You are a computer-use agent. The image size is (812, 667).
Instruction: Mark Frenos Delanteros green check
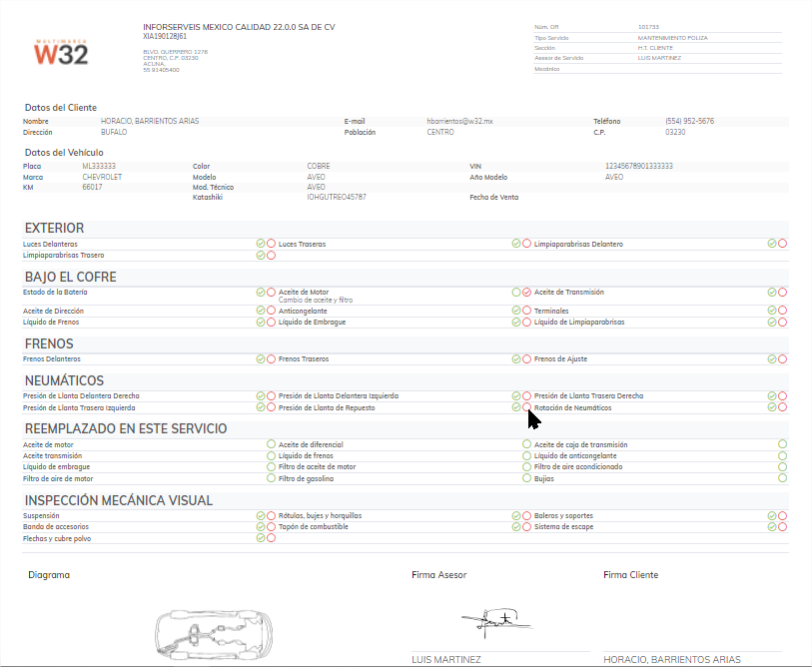coord(261,358)
